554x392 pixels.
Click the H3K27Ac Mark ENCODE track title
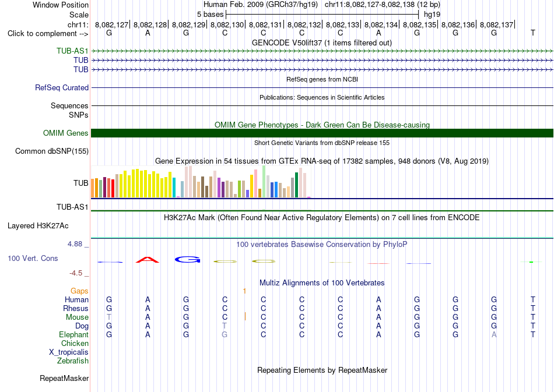tap(322, 217)
